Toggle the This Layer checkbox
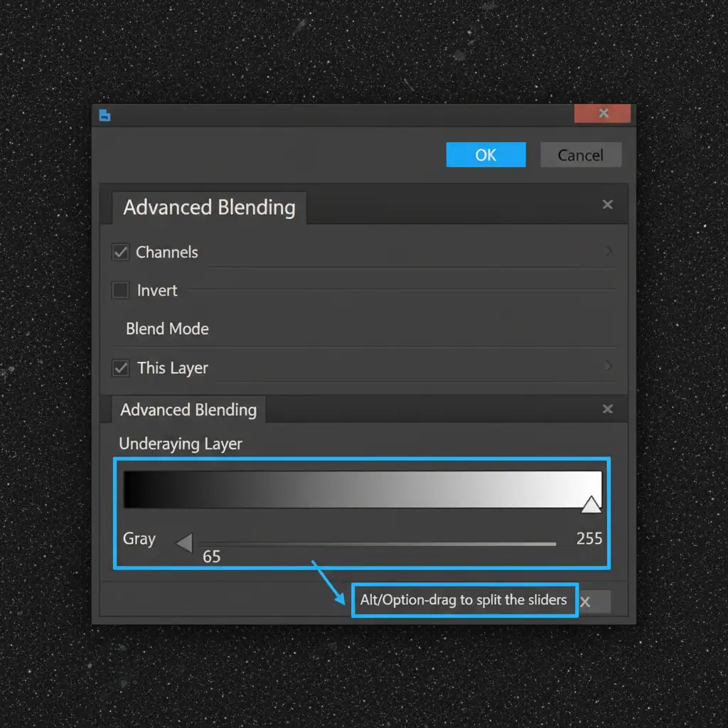This screenshot has height=728, width=728. point(121,368)
